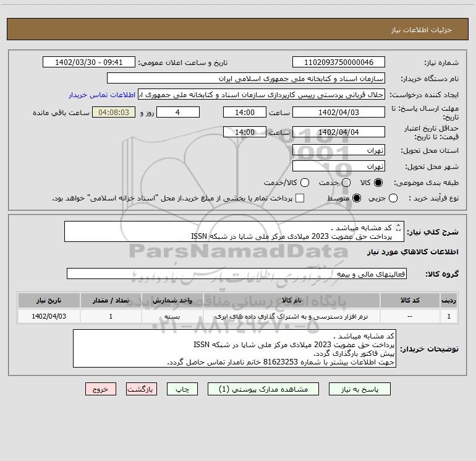Click the نام کالا column header

[291, 301]
